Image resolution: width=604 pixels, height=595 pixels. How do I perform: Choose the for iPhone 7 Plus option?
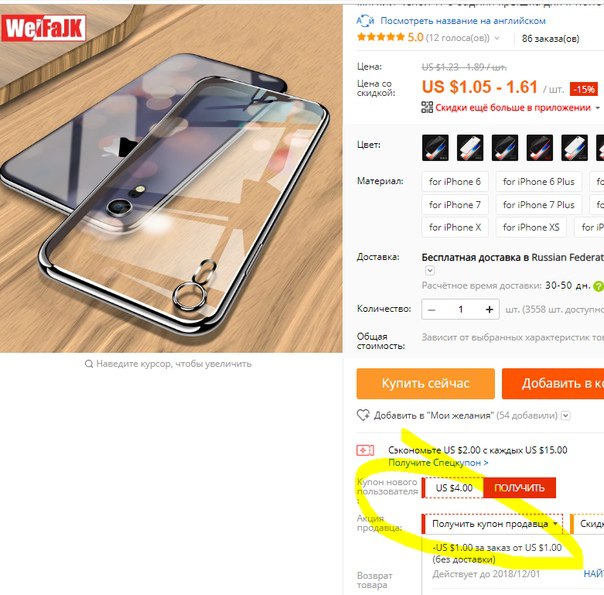tap(539, 205)
